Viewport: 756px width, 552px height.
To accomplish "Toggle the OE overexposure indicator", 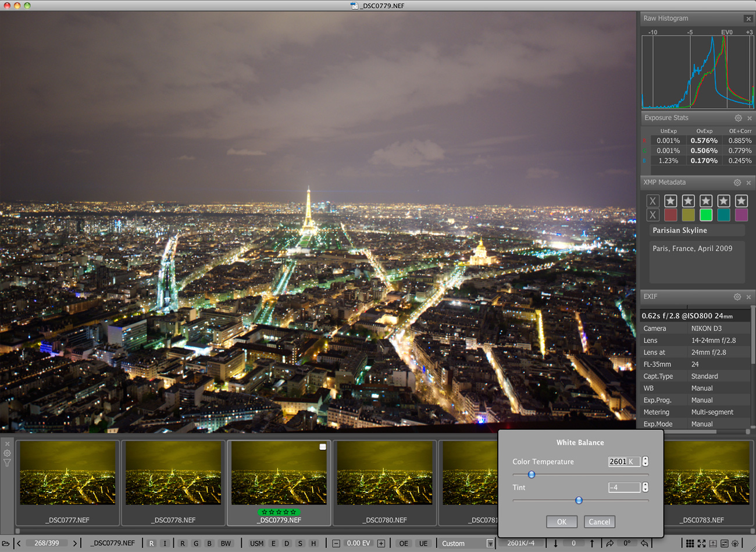I will (x=404, y=543).
